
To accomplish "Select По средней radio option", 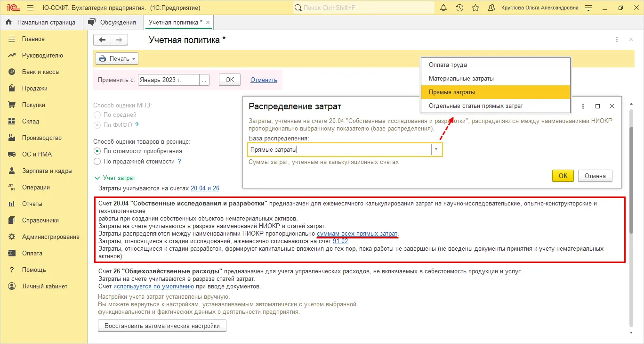I will 97,115.
